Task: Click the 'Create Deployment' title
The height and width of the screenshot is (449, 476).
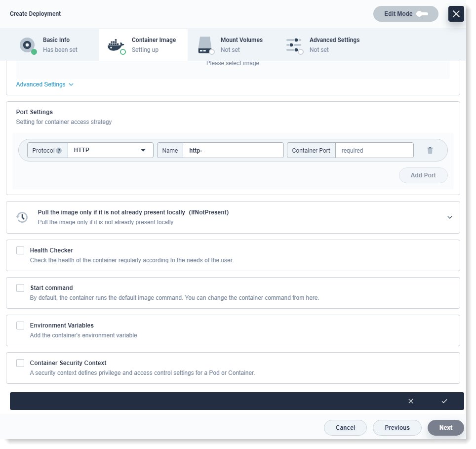Action: point(35,14)
